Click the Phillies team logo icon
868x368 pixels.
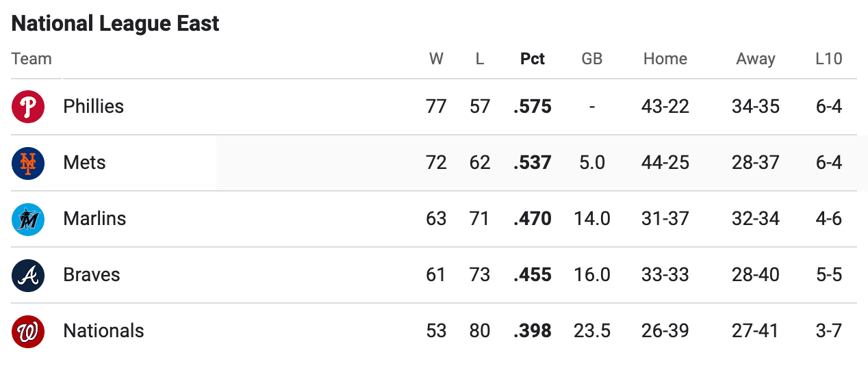[x=28, y=107]
